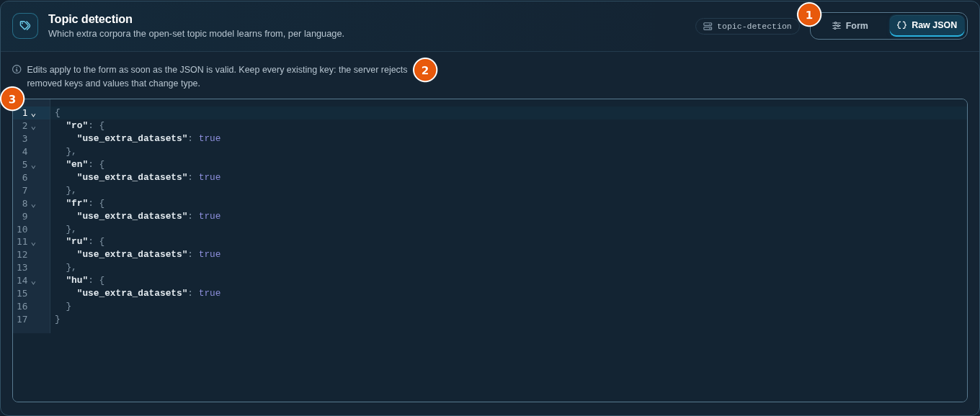Click the true value on line 6
Screen dimensions: 980x416
(210, 177)
